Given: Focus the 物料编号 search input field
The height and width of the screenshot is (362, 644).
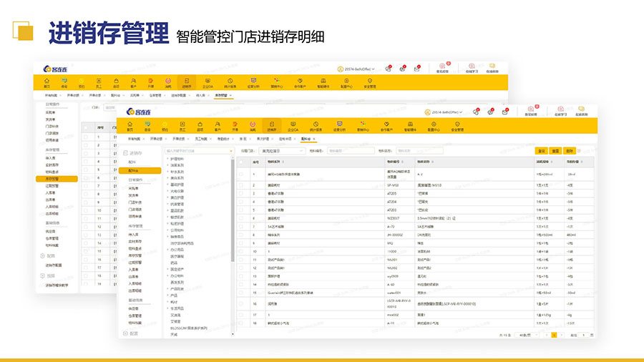Looking at the screenshot, I should pos(351,151).
